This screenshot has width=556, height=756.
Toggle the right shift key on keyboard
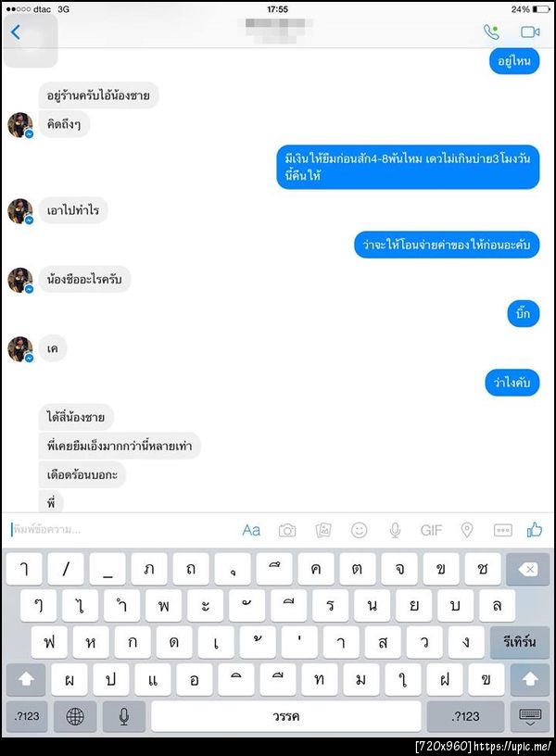(x=529, y=679)
